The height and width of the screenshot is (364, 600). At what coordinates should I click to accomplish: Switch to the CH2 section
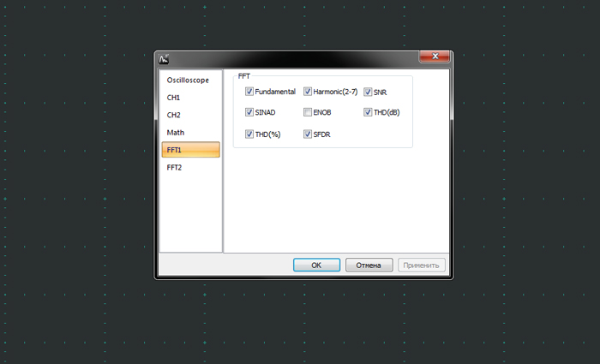click(190, 115)
